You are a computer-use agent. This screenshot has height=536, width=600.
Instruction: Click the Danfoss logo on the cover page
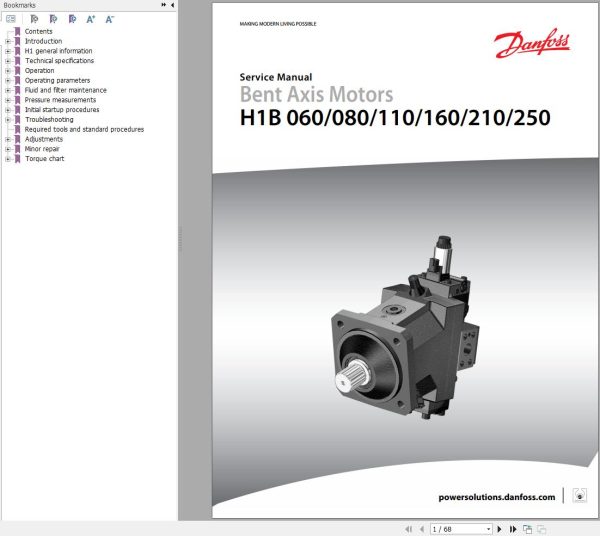pos(532,43)
